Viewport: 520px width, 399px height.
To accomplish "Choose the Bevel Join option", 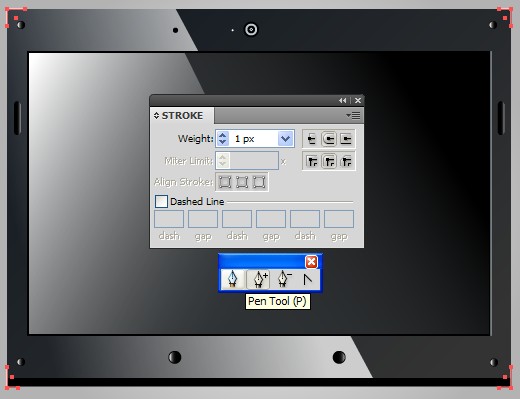I will click(x=346, y=161).
